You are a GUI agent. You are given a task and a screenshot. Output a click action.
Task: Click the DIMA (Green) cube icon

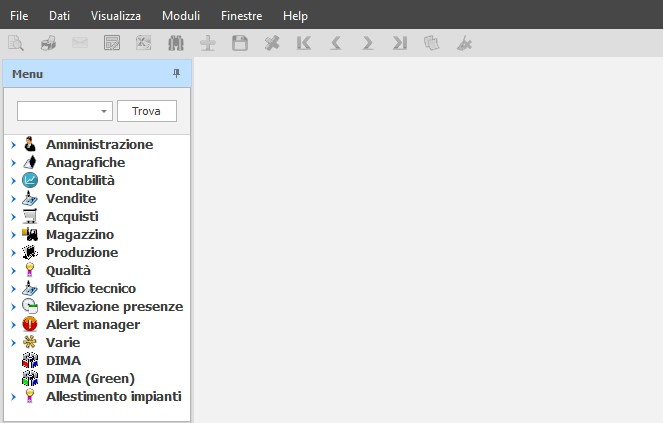point(30,378)
